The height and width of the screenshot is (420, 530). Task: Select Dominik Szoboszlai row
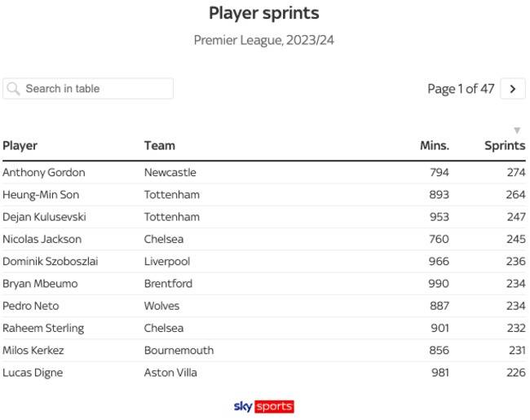click(50, 262)
